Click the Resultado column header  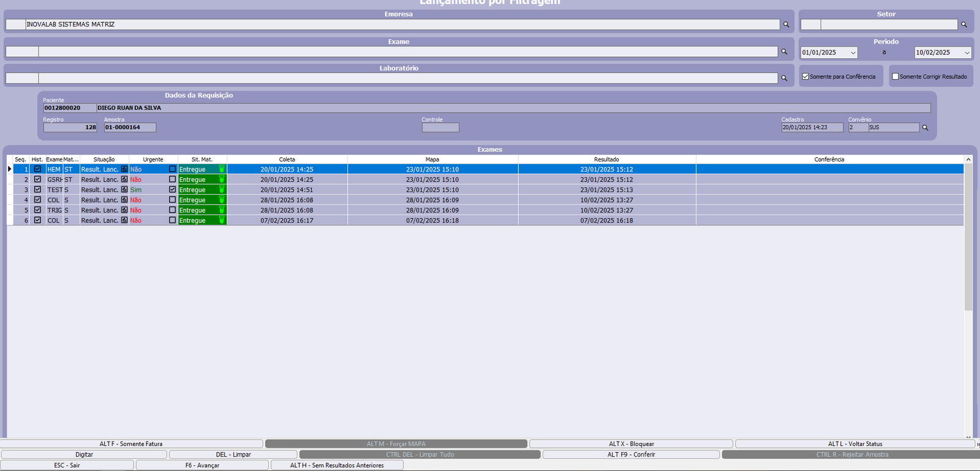[x=606, y=159]
